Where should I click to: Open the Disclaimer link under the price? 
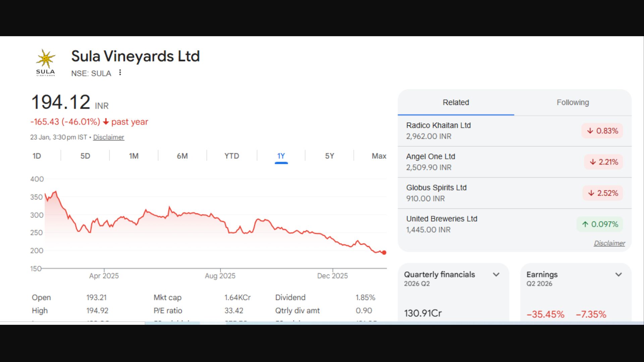(108, 137)
